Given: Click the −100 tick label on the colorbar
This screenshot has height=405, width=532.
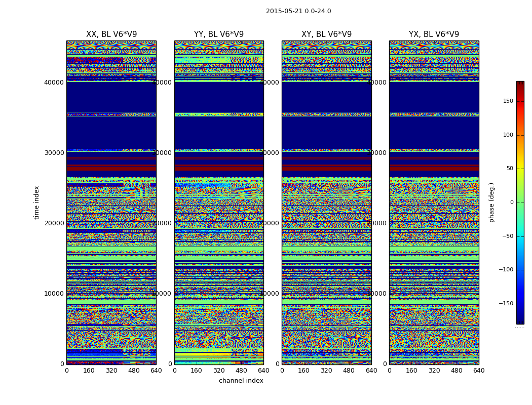Looking at the screenshot, I should (506, 270).
